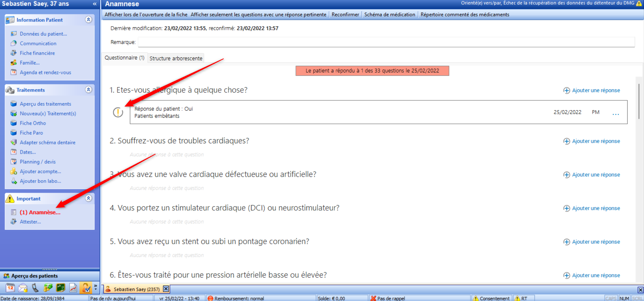This screenshot has width=644, height=301.
Task: Select the Questionnaire (1) tab
Action: pyautogui.click(x=124, y=58)
